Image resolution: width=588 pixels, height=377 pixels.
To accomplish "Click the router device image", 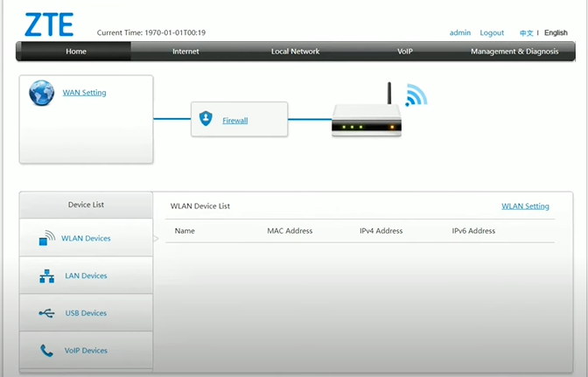I will point(366,122).
